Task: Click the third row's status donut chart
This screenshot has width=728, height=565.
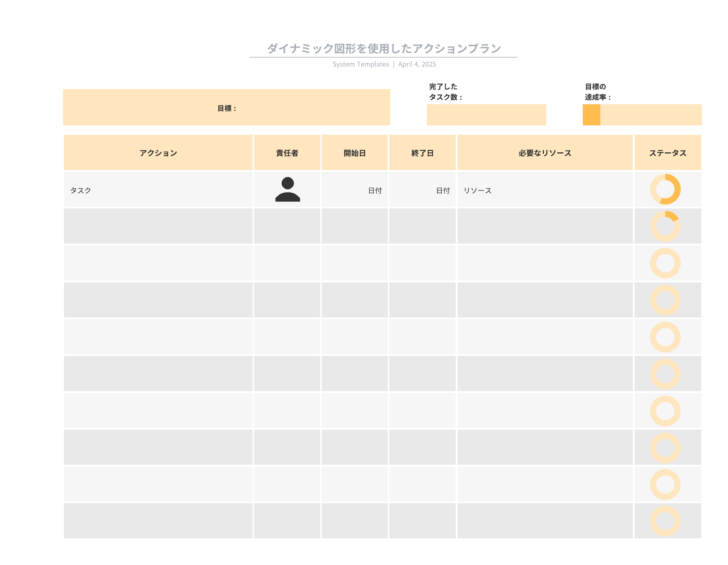Action: [665, 263]
